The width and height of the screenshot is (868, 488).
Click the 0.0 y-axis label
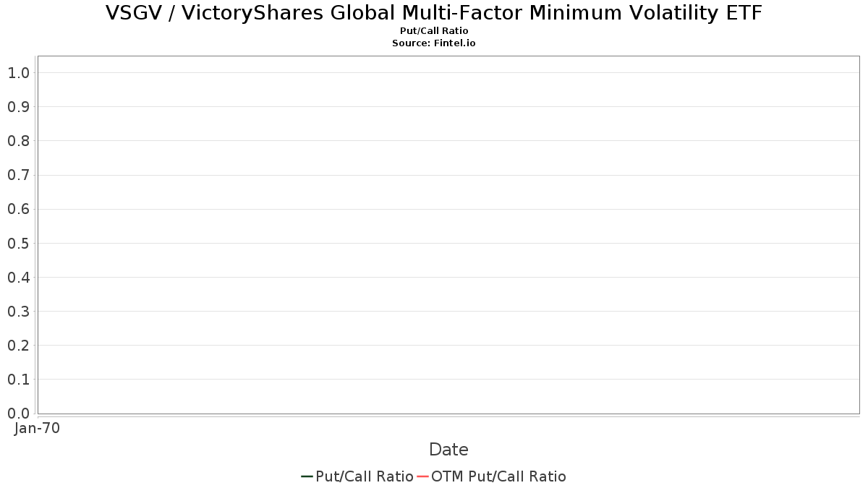click(18, 414)
